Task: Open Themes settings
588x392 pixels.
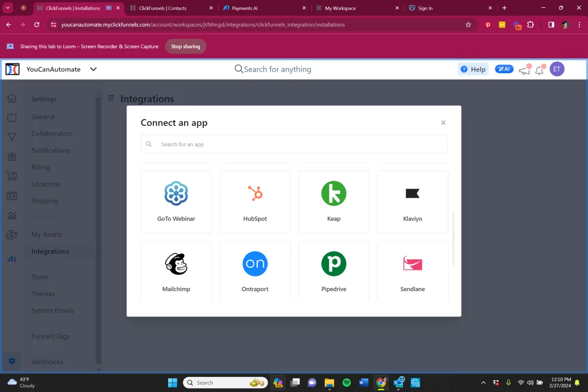Action: (43, 294)
